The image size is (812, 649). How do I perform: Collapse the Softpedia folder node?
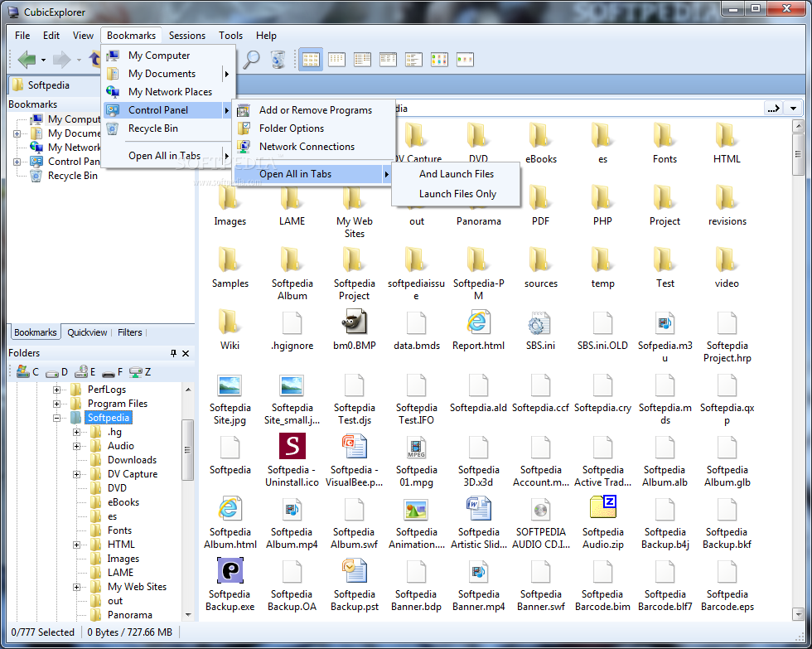coord(56,418)
